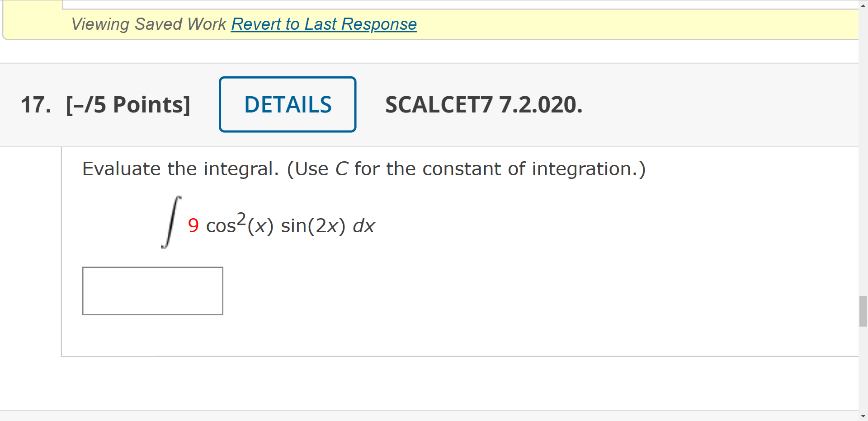This screenshot has width=868, height=421.
Task: Select the SCALCET7 7.2.020 assignment label
Action: [x=483, y=104]
